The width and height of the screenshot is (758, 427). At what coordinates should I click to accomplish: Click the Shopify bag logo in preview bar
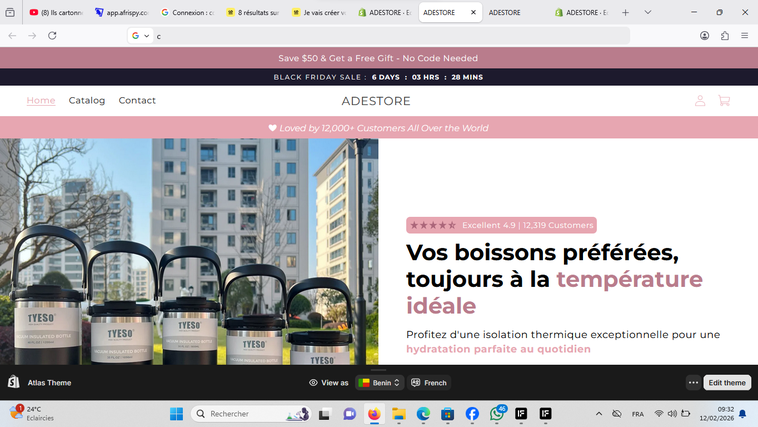(x=14, y=382)
